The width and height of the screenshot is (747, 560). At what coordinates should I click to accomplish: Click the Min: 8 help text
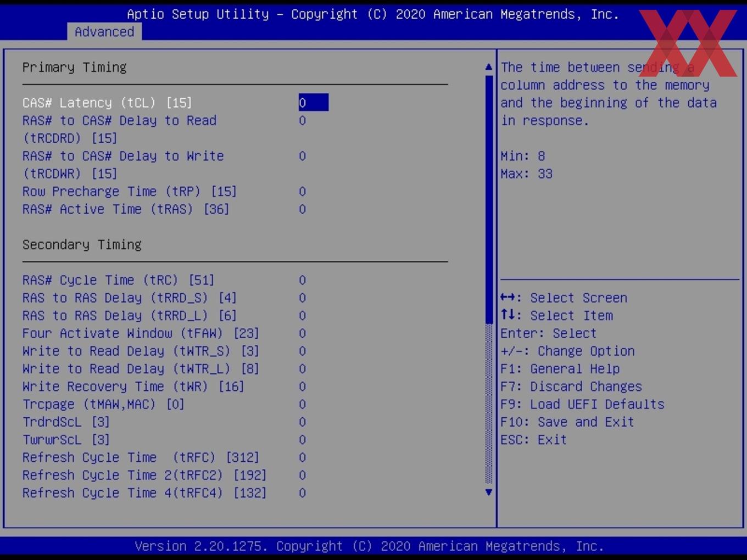(523, 156)
